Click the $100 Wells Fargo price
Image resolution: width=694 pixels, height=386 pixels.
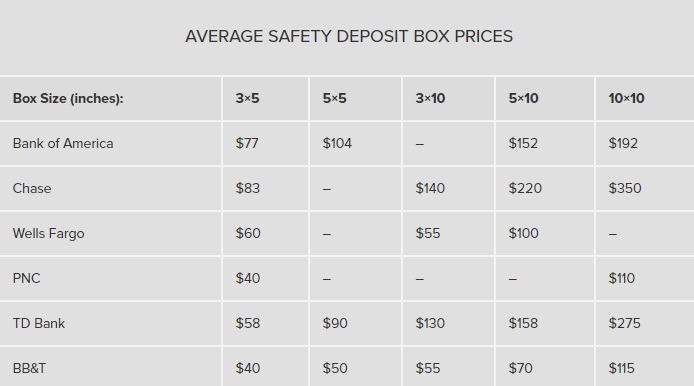click(524, 233)
